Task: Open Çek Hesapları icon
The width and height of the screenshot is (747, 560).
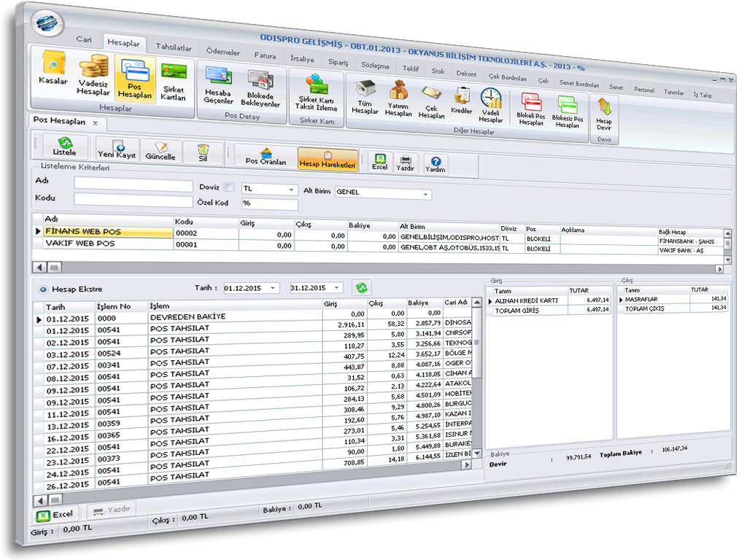Action: click(431, 102)
